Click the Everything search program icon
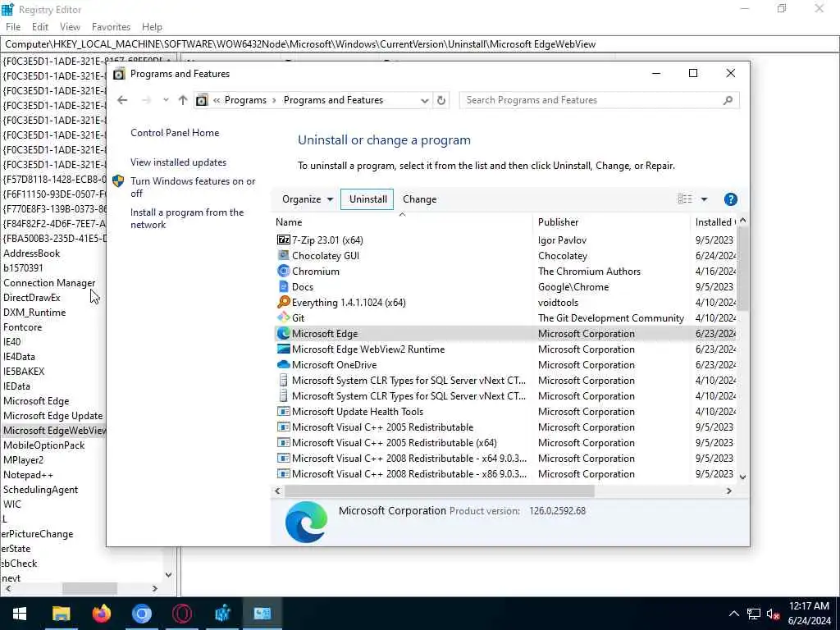 pyautogui.click(x=283, y=302)
